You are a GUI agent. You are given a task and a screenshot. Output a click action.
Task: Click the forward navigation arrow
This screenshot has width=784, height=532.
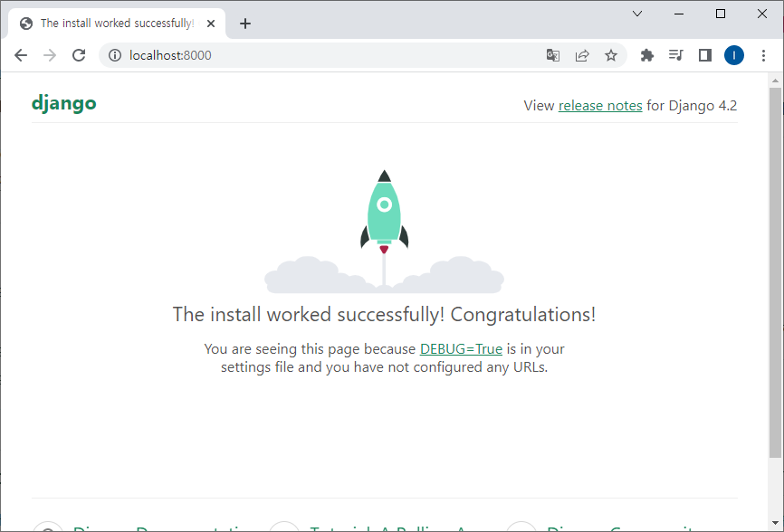pos(50,55)
